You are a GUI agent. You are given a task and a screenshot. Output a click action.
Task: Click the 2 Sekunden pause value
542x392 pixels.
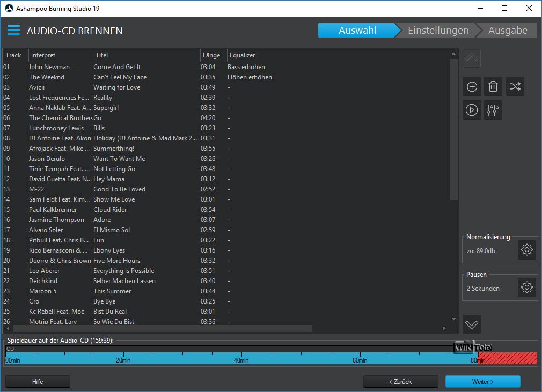click(483, 289)
